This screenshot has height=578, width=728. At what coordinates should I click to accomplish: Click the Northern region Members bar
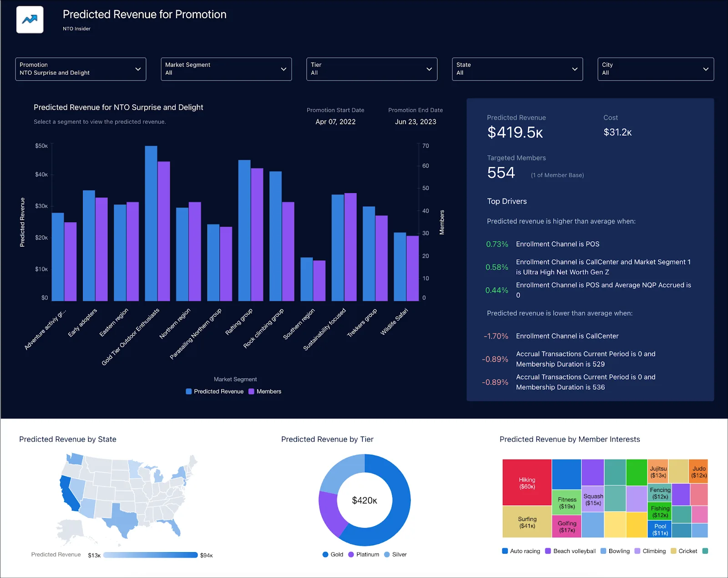point(195,252)
